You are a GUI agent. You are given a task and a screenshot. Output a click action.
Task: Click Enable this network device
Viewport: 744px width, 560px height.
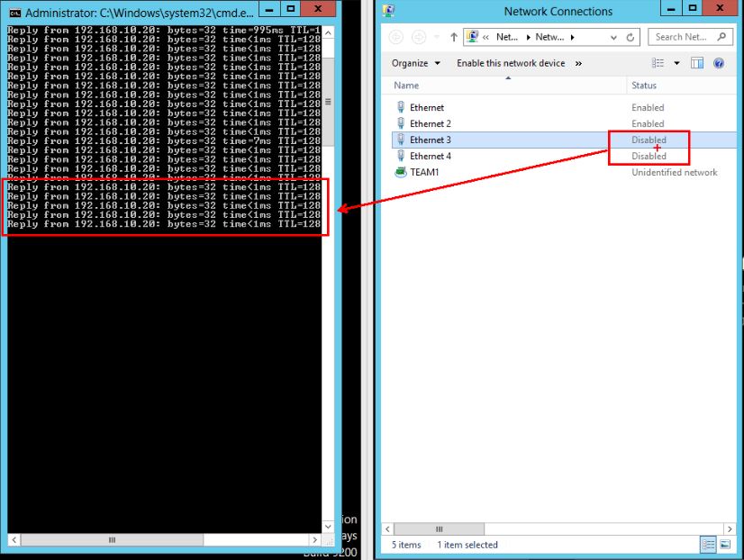(511, 64)
